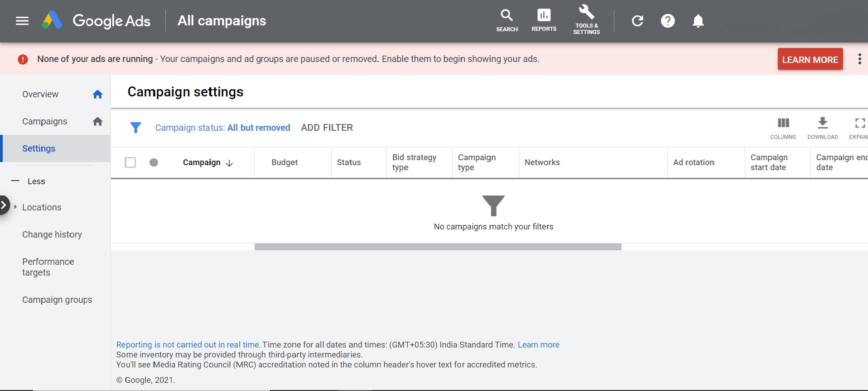The width and height of the screenshot is (868, 391).
Task: Open Tools & Settings wrench icon
Action: coord(586,13)
